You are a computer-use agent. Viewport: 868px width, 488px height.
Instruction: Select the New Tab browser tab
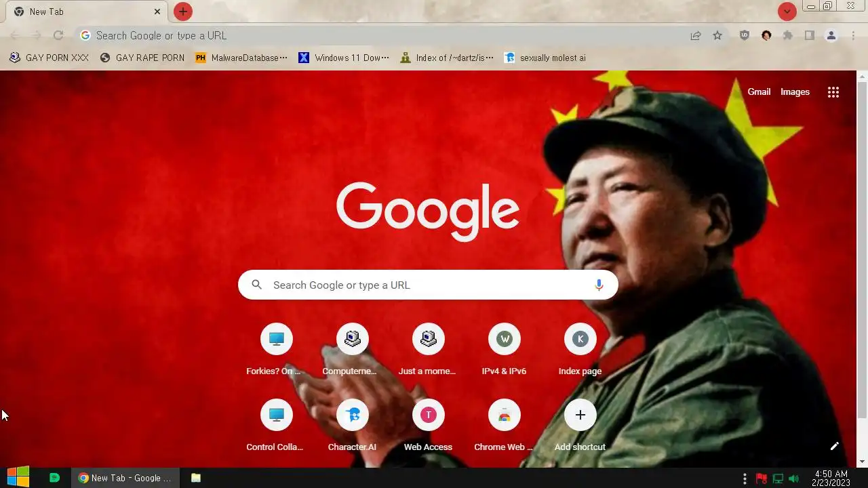pyautogui.click(x=85, y=12)
